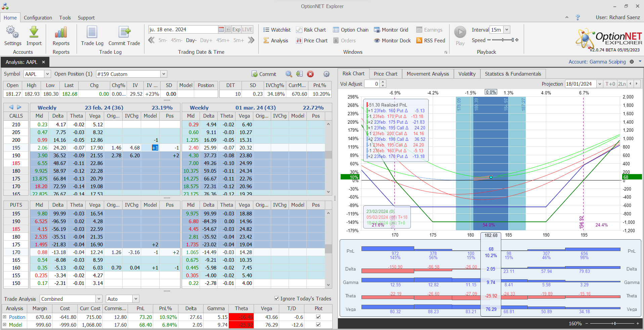Click the Import download icon
This screenshot has height=330, width=644.
pos(34,32)
